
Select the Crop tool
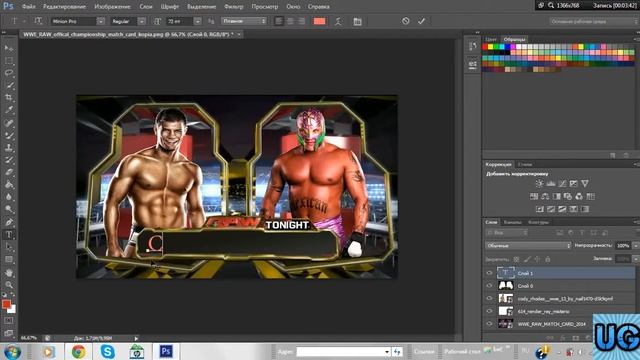tap(9, 98)
